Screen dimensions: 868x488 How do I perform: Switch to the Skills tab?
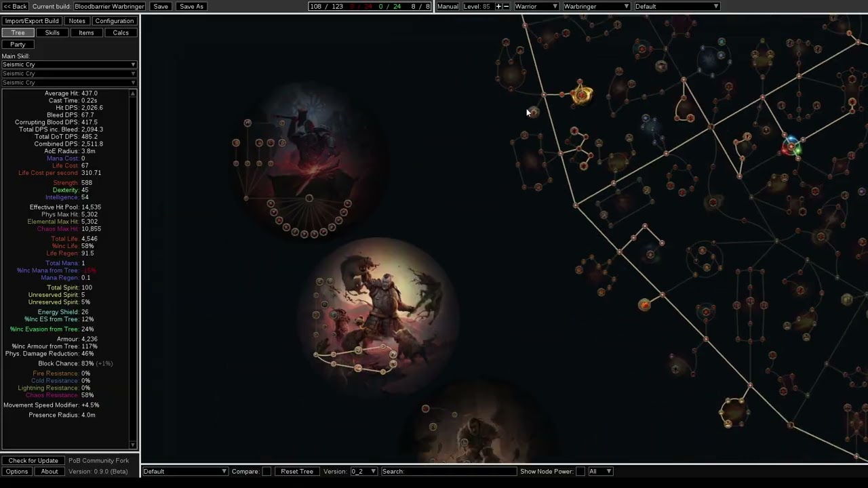click(52, 33)
